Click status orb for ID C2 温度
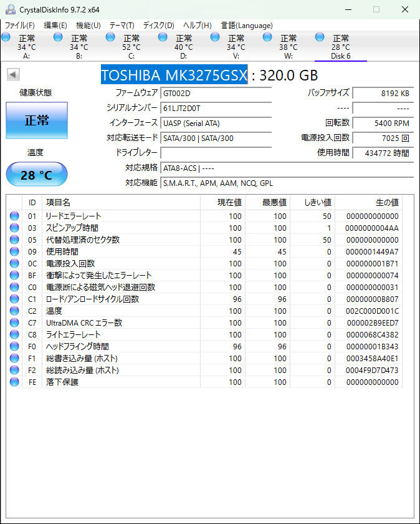 14,311
